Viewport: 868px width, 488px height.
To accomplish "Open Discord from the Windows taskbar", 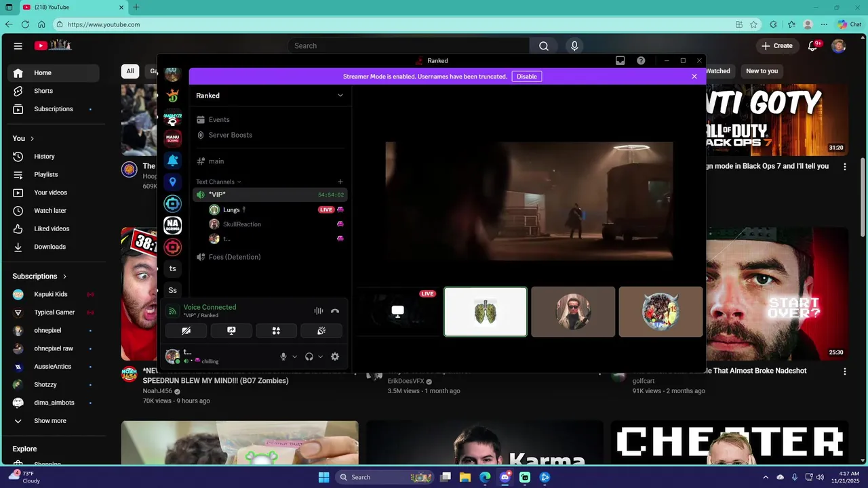I will coord(505,477).
